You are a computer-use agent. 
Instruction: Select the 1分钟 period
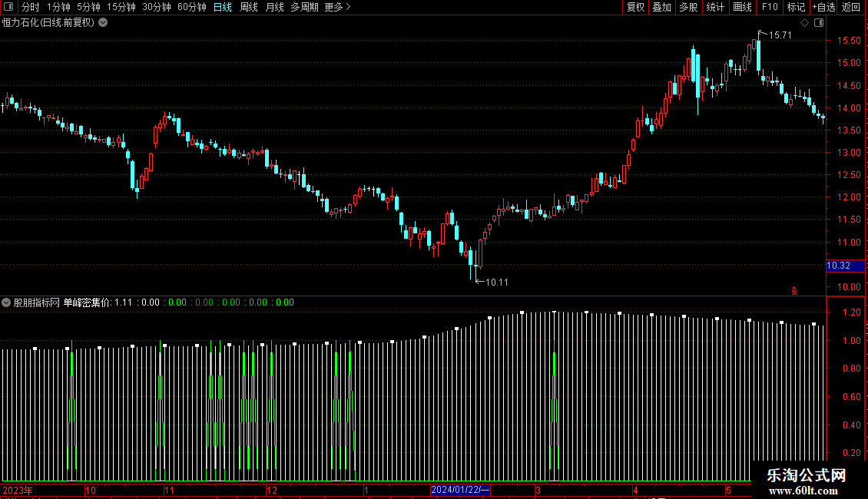coord(58,7)
